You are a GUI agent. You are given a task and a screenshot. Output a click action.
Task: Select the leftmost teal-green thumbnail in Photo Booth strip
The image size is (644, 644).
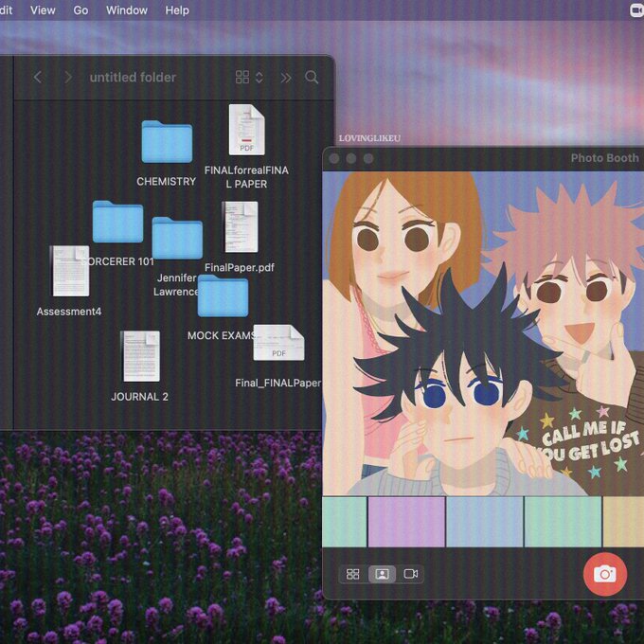pyautogui.click(x=344, y=522)
